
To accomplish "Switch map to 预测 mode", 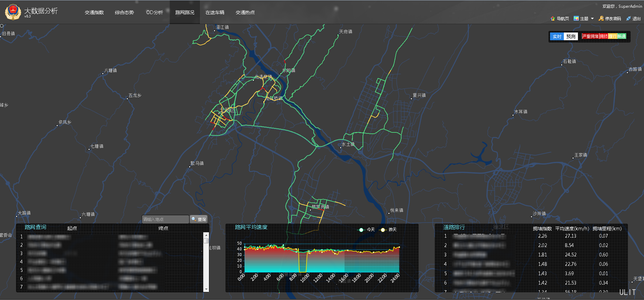I will click(571, 37).
